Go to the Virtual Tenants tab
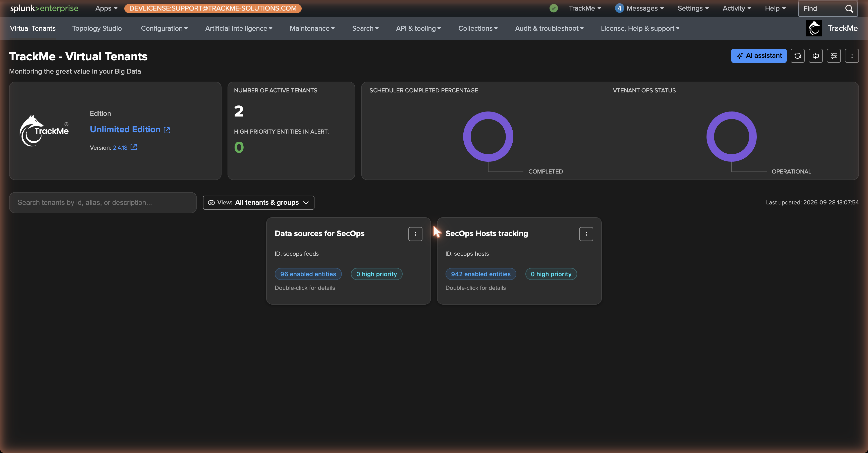Image resolution: width=868 pixels, height=453 pixels. pos(33,28)
